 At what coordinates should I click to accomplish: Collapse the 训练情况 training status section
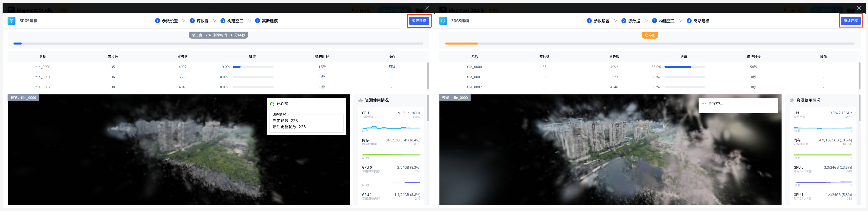[288, 114]
